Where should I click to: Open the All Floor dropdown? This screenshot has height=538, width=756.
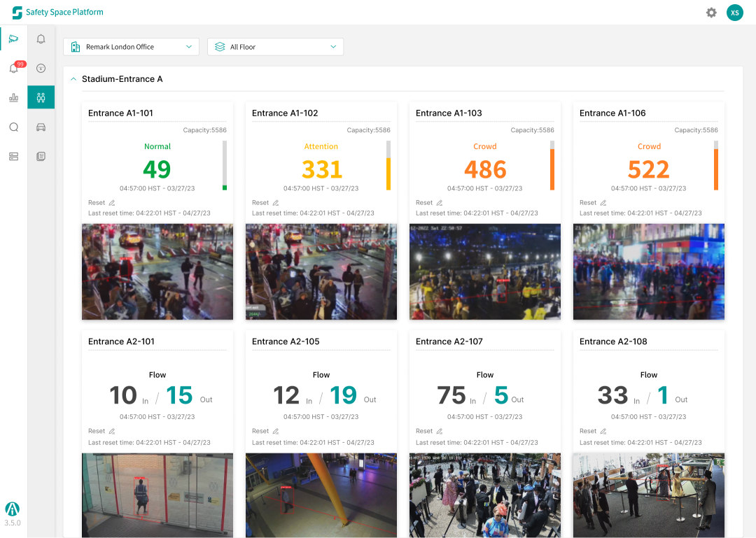click(x=275, y=47)
